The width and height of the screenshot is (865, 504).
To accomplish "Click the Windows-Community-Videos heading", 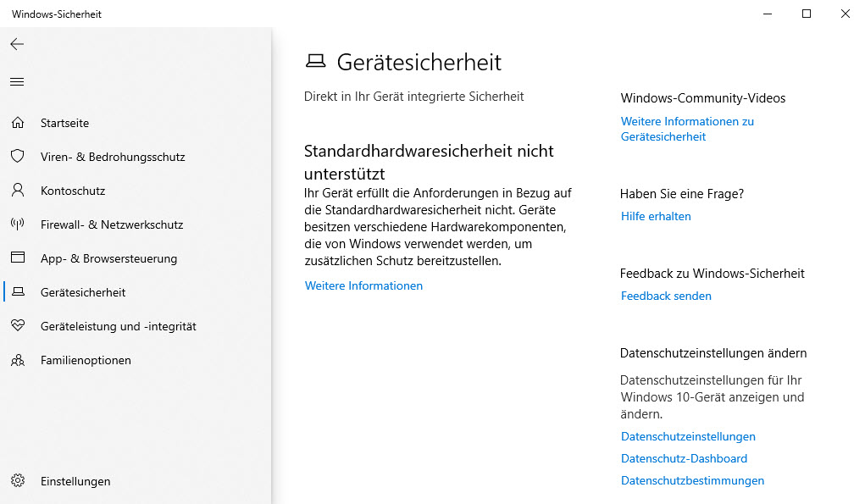I will (x=703, y=98).
